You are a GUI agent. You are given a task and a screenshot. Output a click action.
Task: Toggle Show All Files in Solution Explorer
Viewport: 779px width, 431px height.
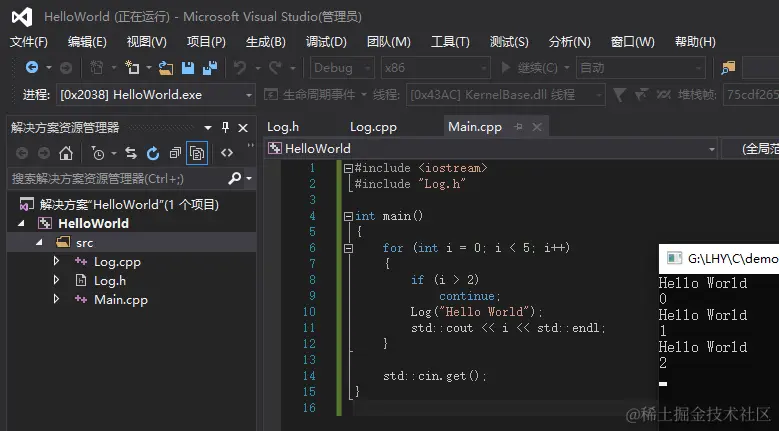click(x=197, y=153)
